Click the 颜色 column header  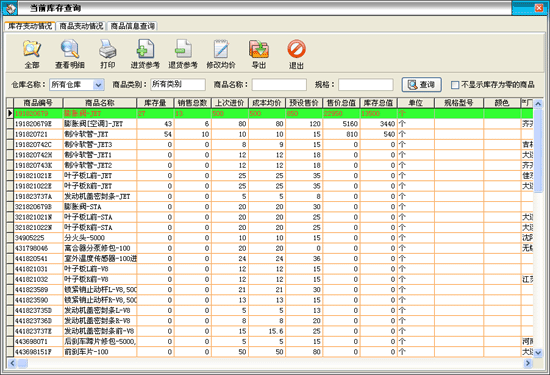[502, 103]
